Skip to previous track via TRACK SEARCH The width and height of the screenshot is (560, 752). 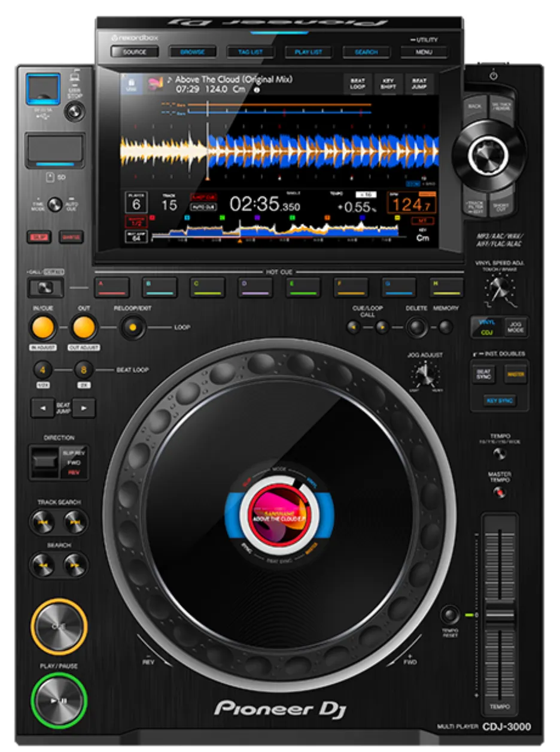tap(42, 522)
